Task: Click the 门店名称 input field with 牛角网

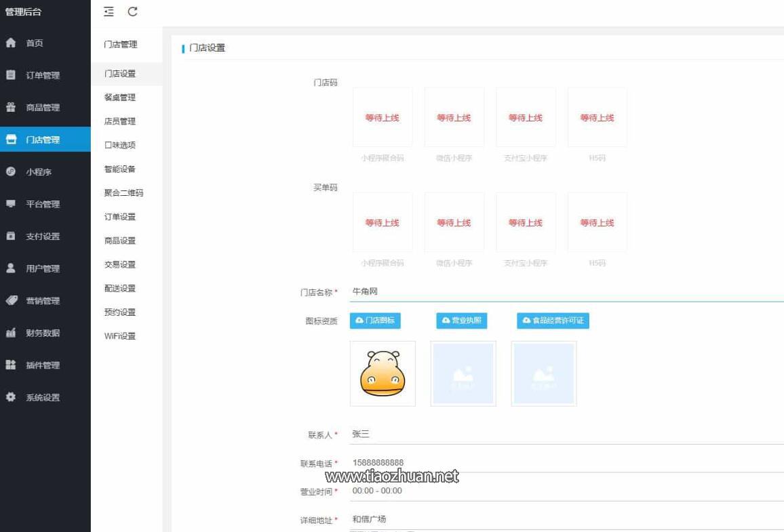Action: (566, 291)
